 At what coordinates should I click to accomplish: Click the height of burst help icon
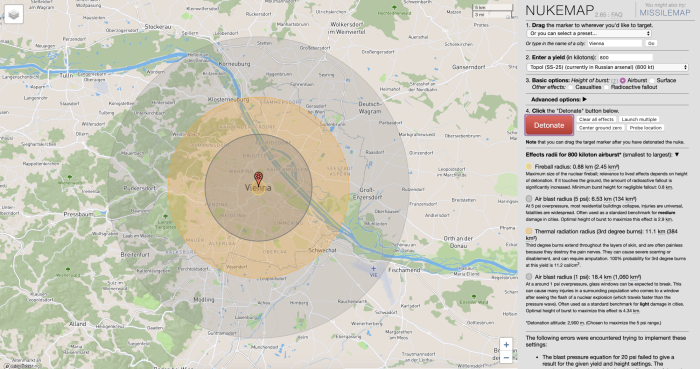pos(615,81)
